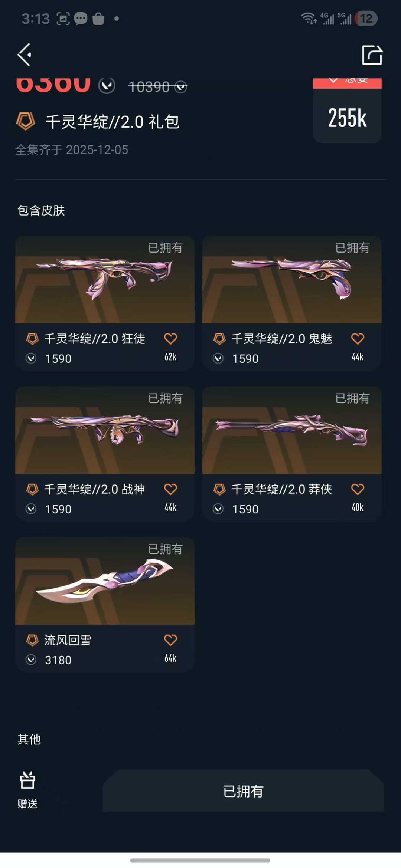Tap the 赠送 gift icon
The image size is (401, 868).
click(27, 780)
